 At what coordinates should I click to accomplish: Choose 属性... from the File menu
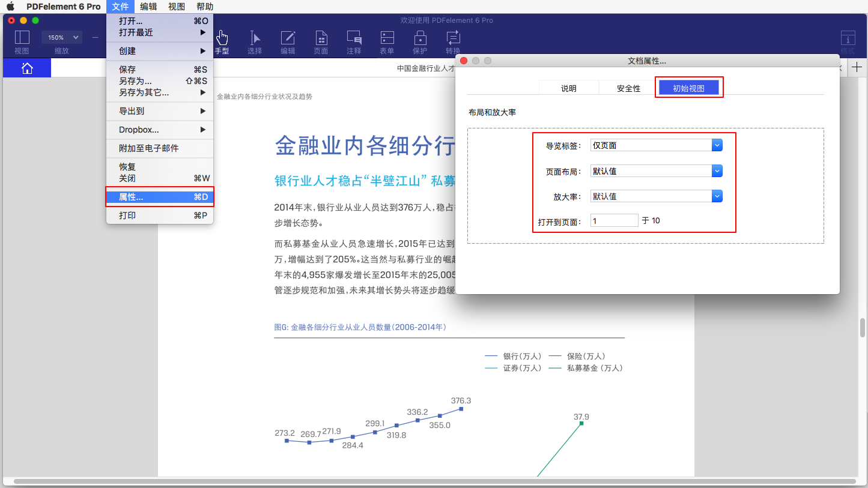160,197
